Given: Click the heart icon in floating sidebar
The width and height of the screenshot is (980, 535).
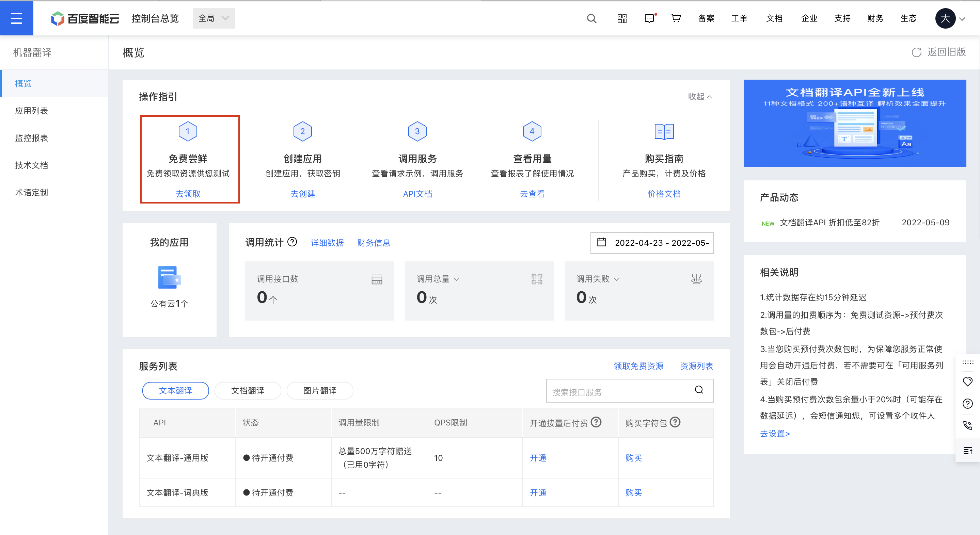Looking at the screenshot, I should [x=967, y=382].
